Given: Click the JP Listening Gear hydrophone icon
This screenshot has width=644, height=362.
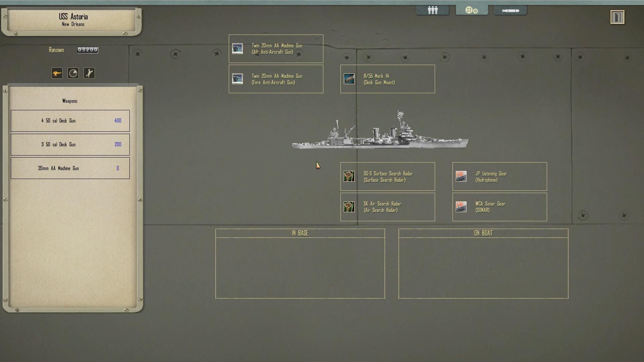Looking at the screenshot, I should pyautogui.click(x=461, y=176).
